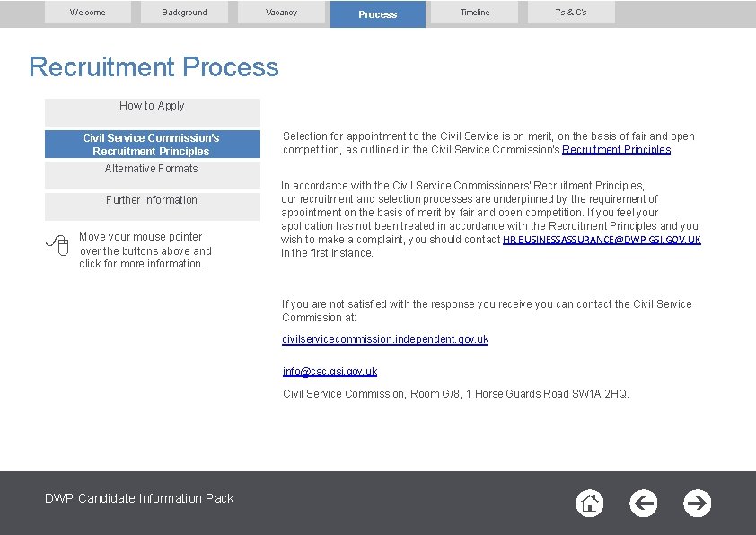Click the home navigation icon
Viewport: 756px width, 535px height.
point(589,504)
